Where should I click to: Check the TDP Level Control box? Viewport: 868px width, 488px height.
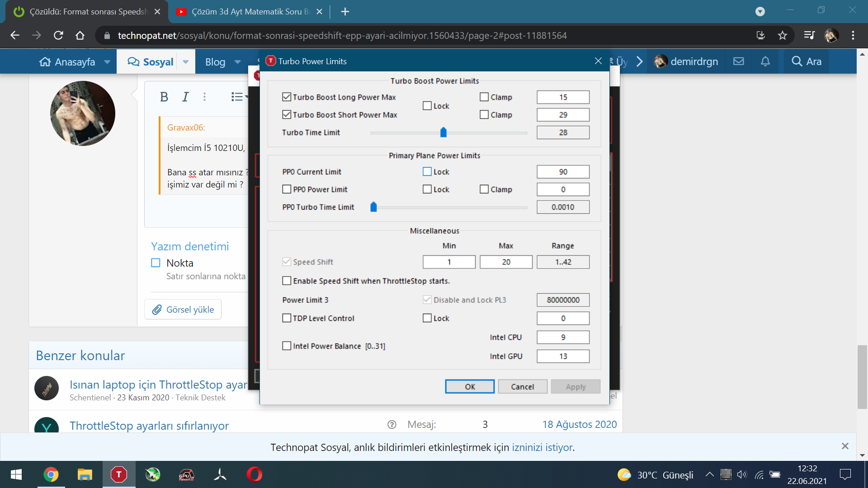pyautogui.click(x=287, y=318)
